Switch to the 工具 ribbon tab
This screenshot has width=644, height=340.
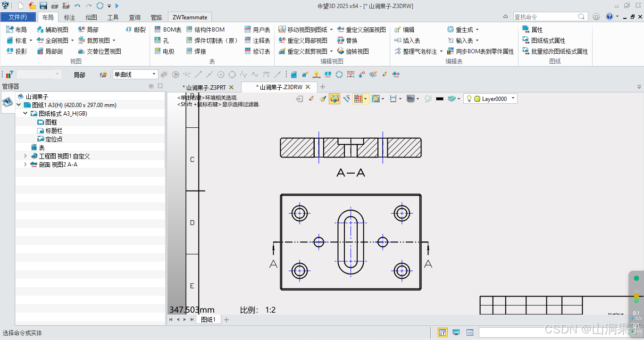point(113,17)
